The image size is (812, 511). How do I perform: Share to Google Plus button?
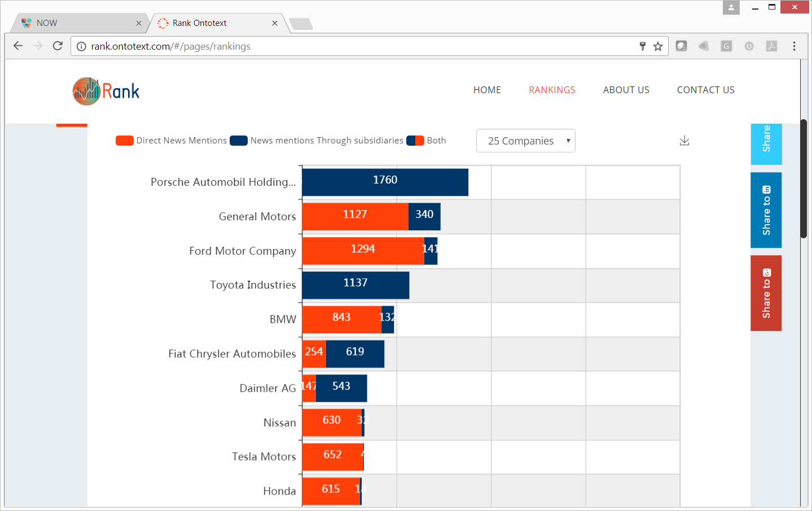766,293
